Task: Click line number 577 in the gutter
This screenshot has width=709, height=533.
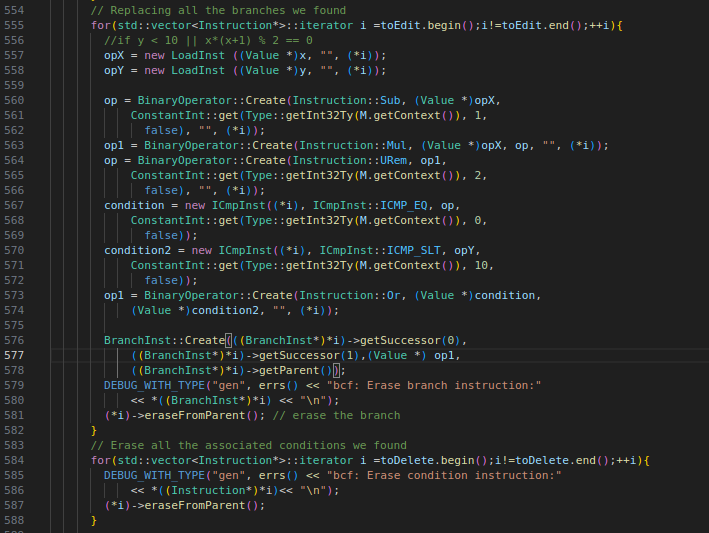Action: tap(16, 355)
